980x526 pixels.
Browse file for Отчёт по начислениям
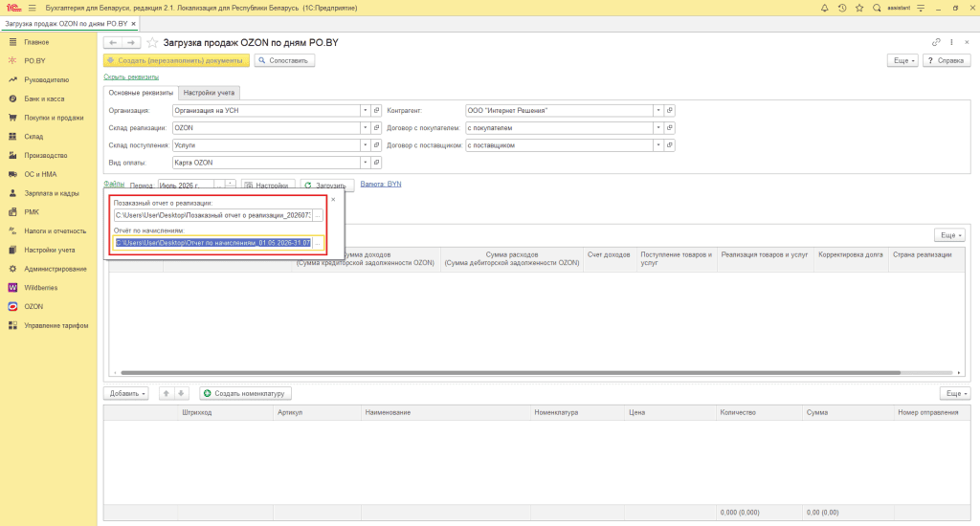(318, 243)
